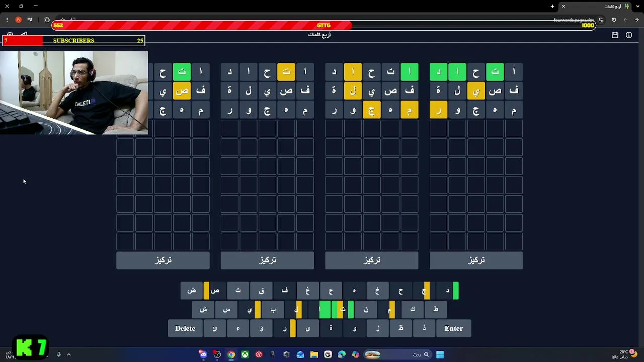The image size is (644, 362).
Task: Open Outlook from the taskbar
Action: pyautogui.click(x=300, y=354)
